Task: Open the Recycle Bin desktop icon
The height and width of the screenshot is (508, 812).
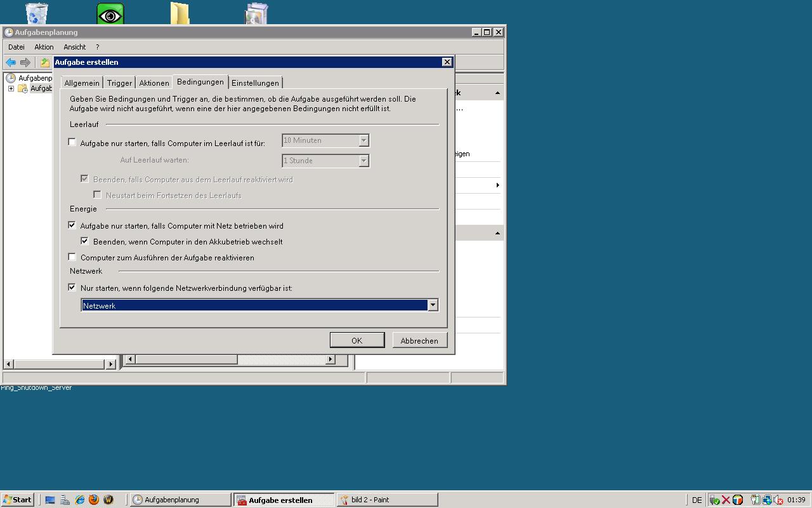Action: click(37, 13)
